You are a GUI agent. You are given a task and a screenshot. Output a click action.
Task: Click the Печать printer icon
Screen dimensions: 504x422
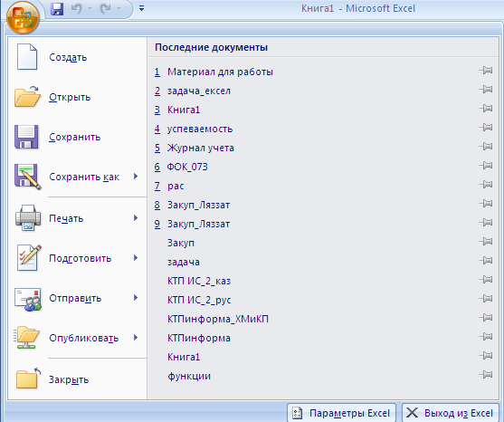pyautogui.click(x=28, y=218)
